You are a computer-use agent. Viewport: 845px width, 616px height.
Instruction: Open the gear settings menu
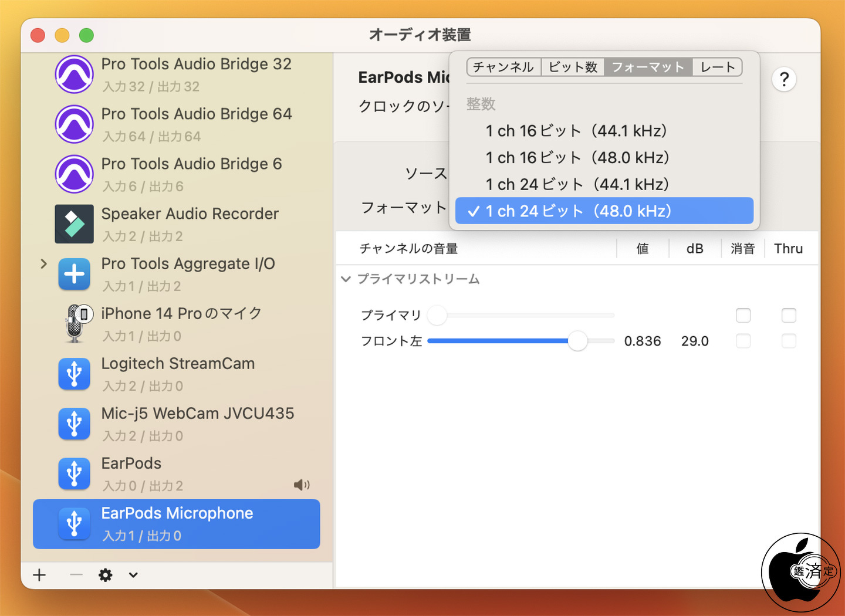pos(106,575)
